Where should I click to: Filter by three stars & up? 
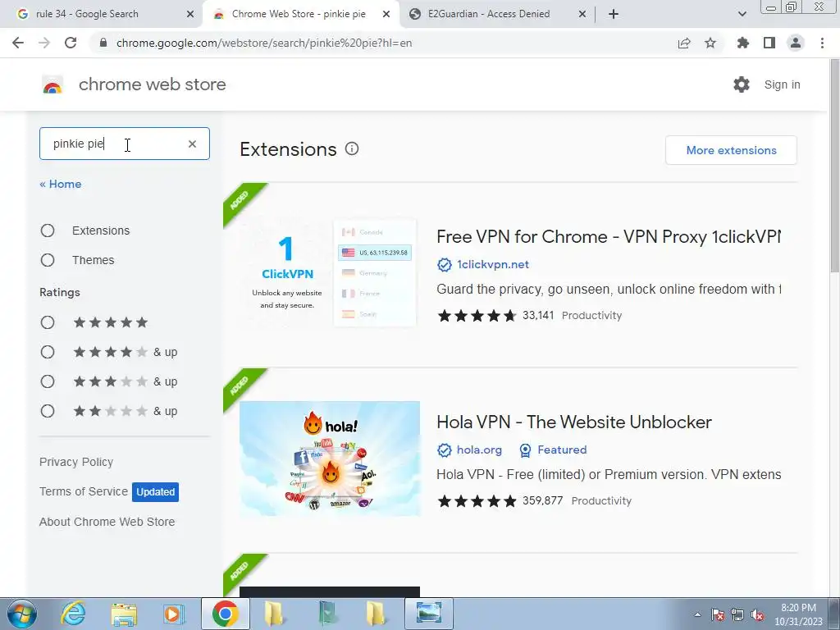[48, 381]
